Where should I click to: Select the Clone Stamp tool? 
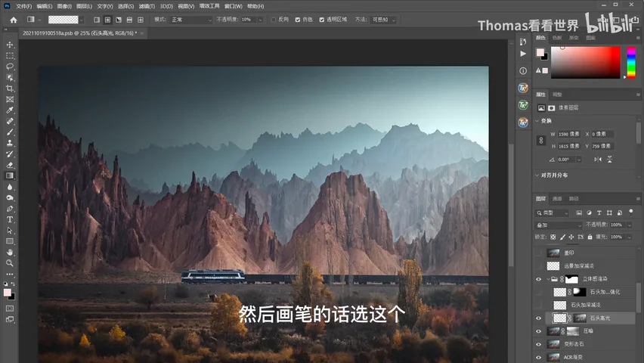10,143
